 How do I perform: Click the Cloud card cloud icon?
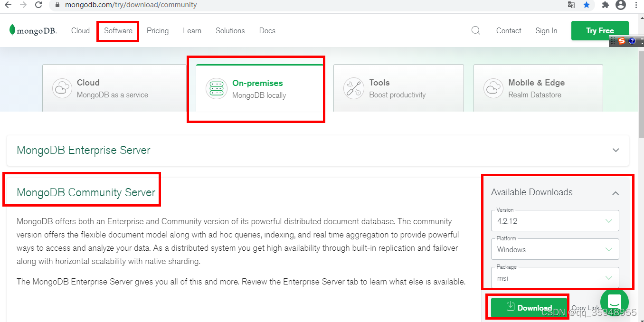[x=62, y=88]
